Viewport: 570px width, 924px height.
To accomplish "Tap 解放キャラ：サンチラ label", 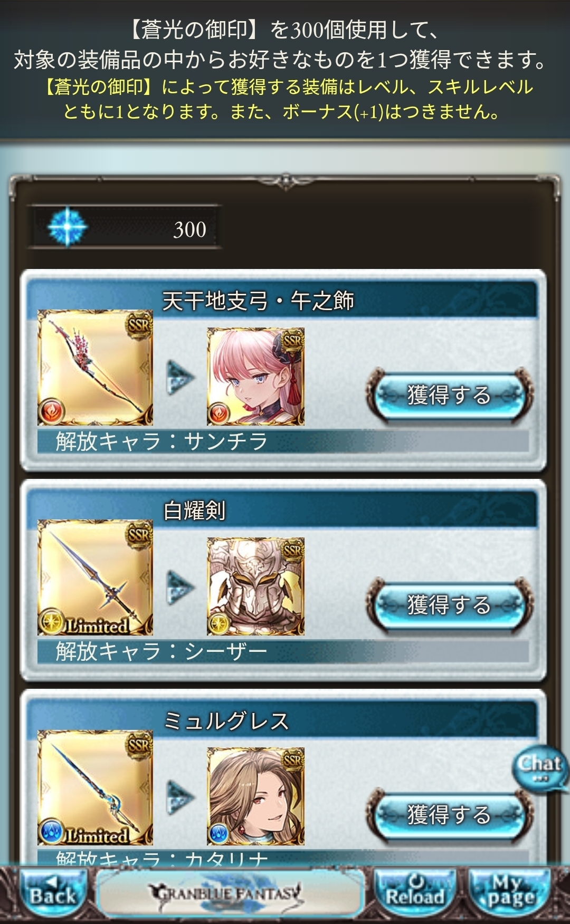I will tap(161, 441).
